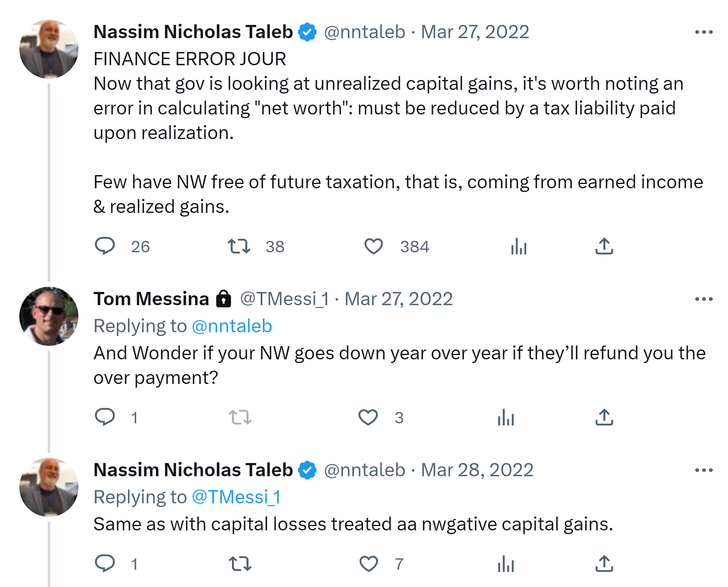The height and width of the screenshot is (587, 728).
Task: Retweet the tweet with 38 retweets
Action: click(x=239, y=246)
